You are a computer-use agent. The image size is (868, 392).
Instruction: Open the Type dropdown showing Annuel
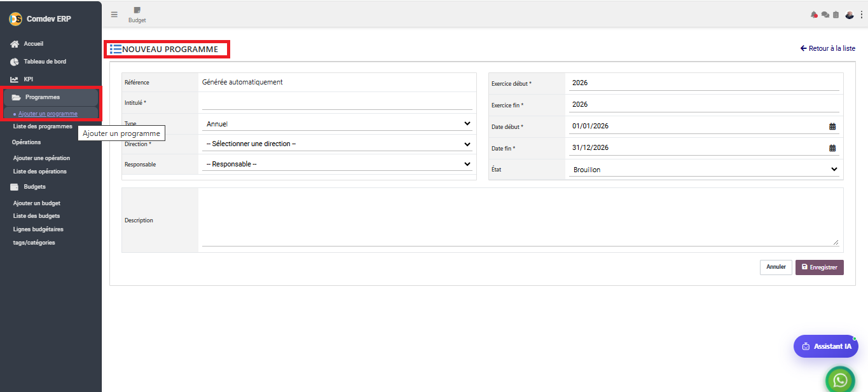click(x=337, y=124)
